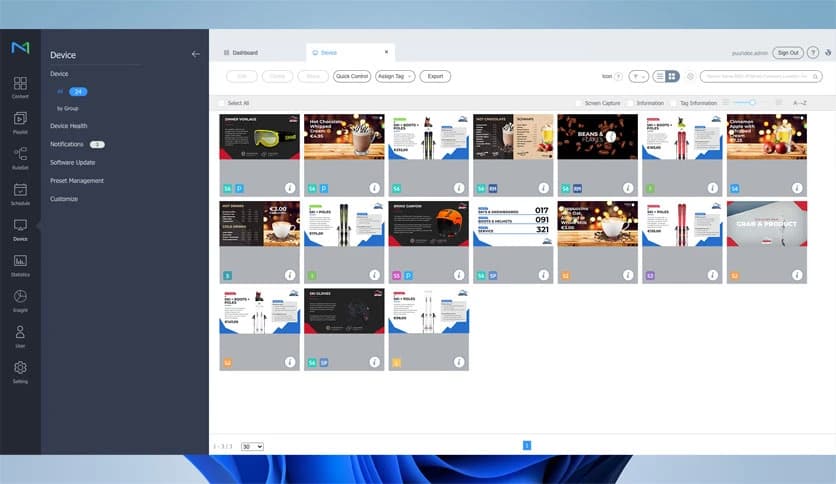Click the Sign Out button
This screenshot has width=836, height=484.
point(788,52)
